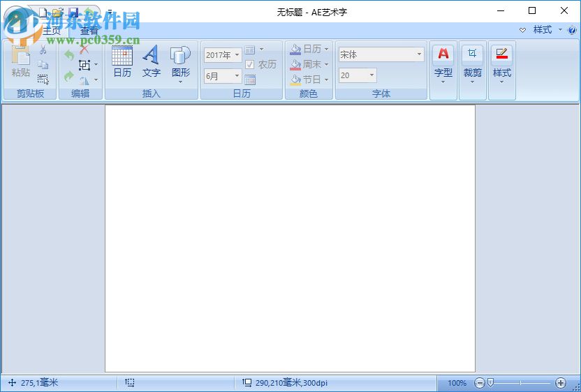Screen dimensions: 581x392
Task: Click the Undo green arrow icon
Action: [x=69, y=56]
